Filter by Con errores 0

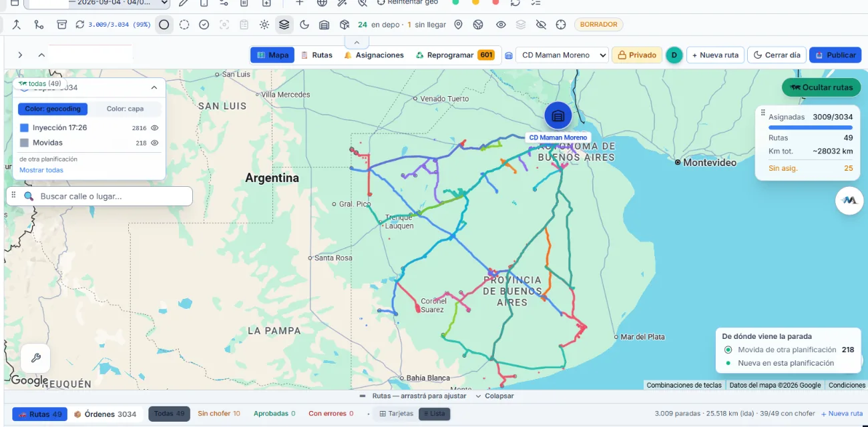point(331,414)
